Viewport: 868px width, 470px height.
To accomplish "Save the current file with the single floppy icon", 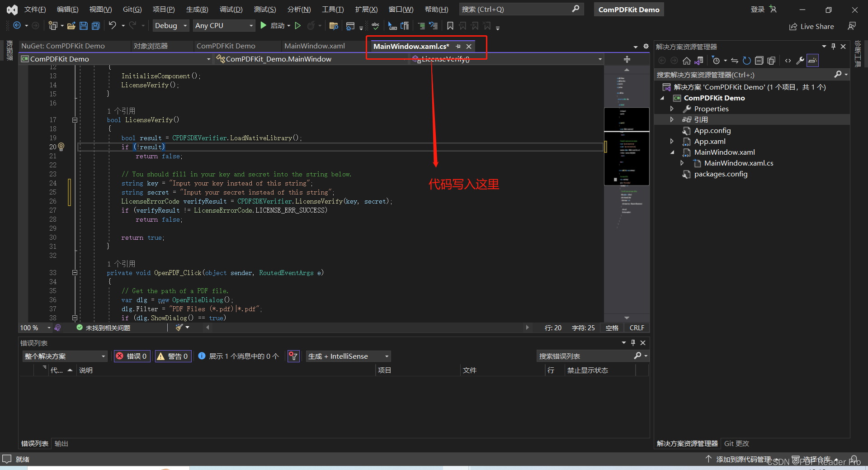I will click(x=84, y=26).
